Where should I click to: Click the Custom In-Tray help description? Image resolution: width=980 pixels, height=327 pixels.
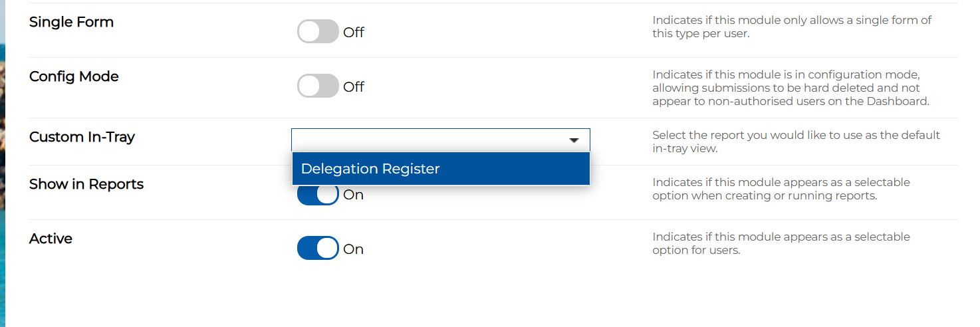[795, 142]
